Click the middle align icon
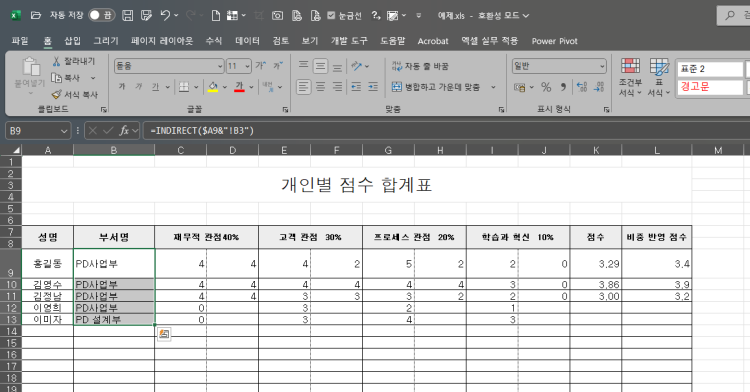 (320, 65)
